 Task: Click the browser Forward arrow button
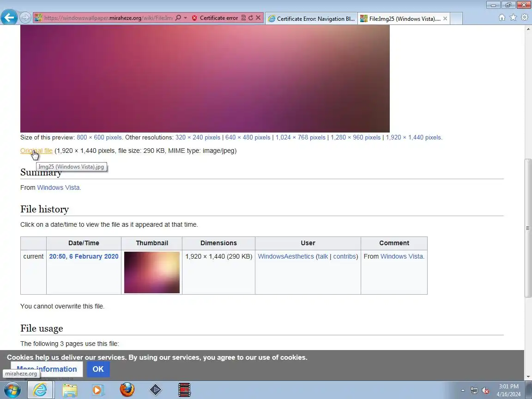point(25,17)
